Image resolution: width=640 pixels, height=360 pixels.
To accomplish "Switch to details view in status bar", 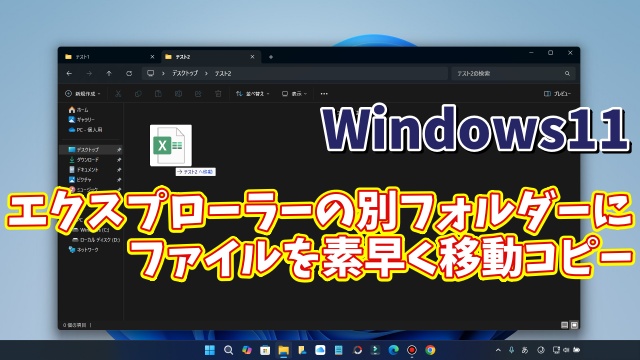I will [564, 325].
